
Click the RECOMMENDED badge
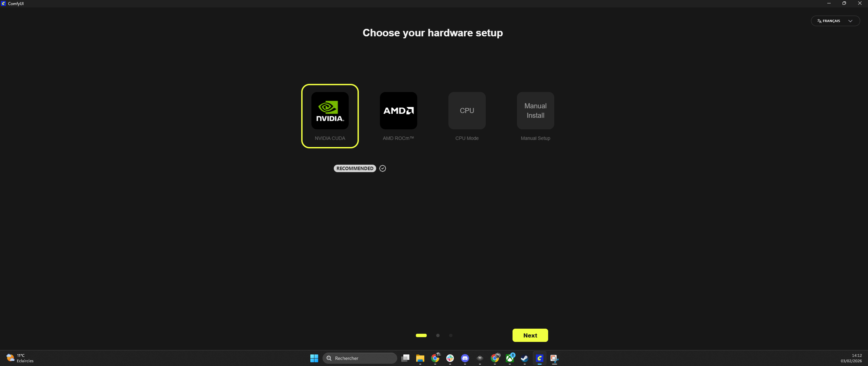pyautogui.click(x=354, y=168)
